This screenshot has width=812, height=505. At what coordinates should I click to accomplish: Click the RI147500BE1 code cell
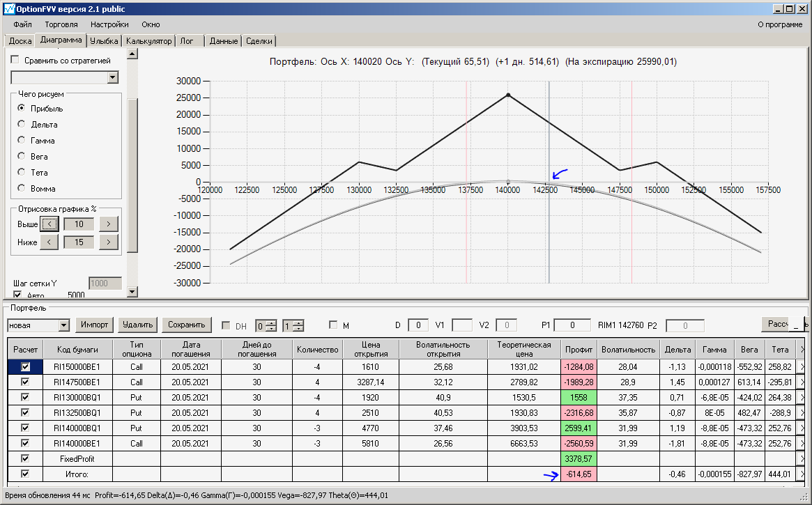coord(77,382)
